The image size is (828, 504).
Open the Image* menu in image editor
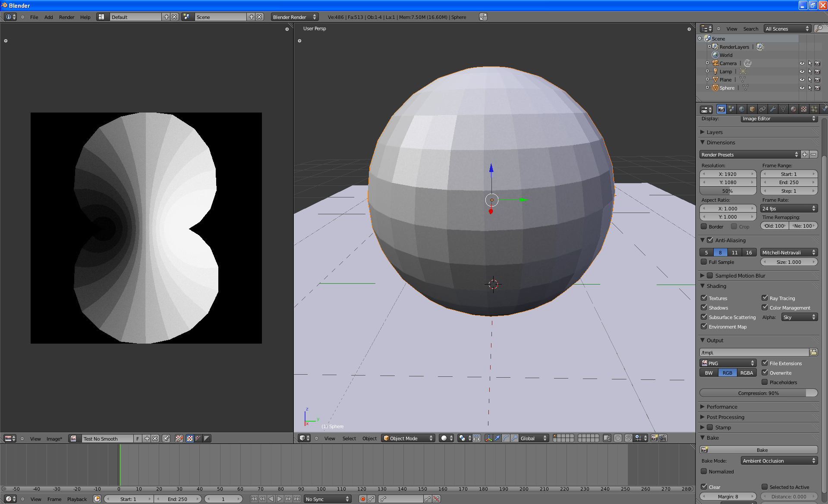pos(54,439)
